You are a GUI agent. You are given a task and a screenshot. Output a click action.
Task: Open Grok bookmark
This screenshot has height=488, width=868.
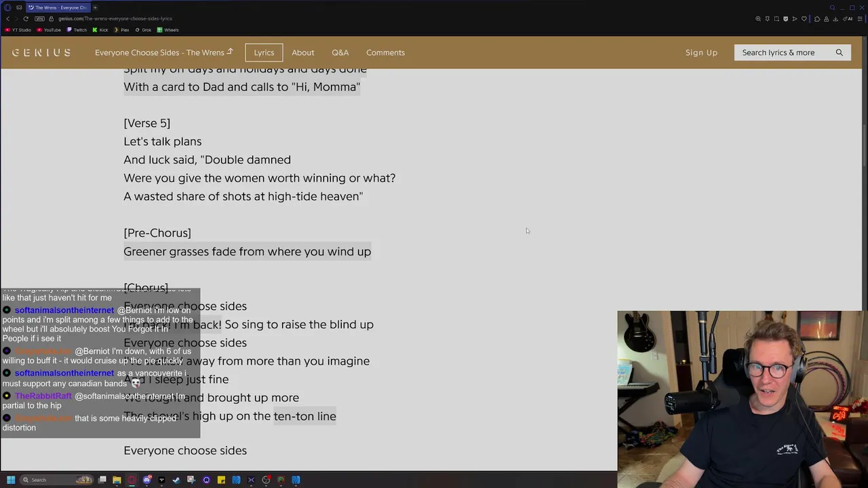coord(143,30)
